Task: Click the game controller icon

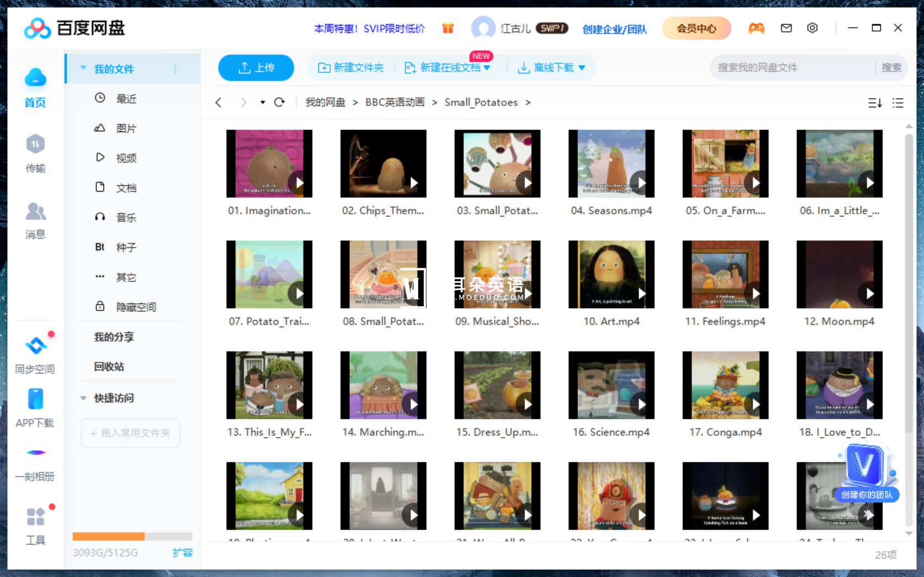Action: 756,28
